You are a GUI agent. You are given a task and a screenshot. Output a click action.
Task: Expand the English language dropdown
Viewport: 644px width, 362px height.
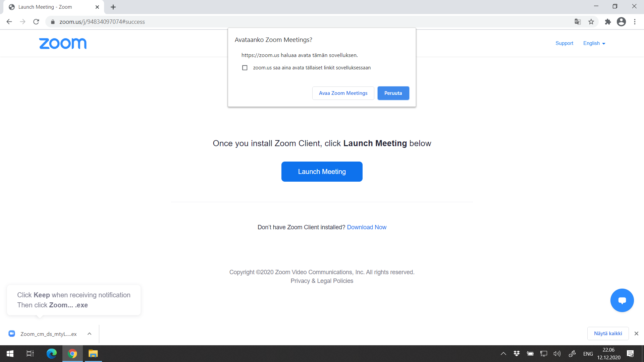[594, 43]
